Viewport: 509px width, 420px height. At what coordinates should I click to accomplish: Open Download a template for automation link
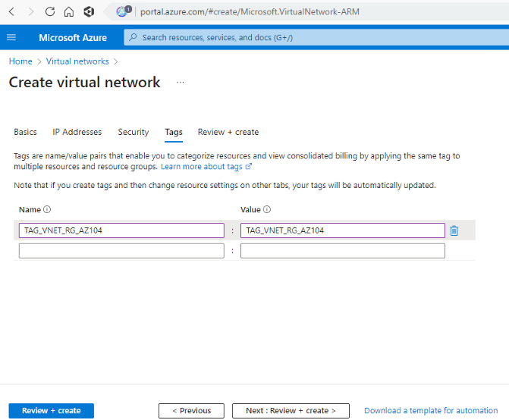coord(431,411)
